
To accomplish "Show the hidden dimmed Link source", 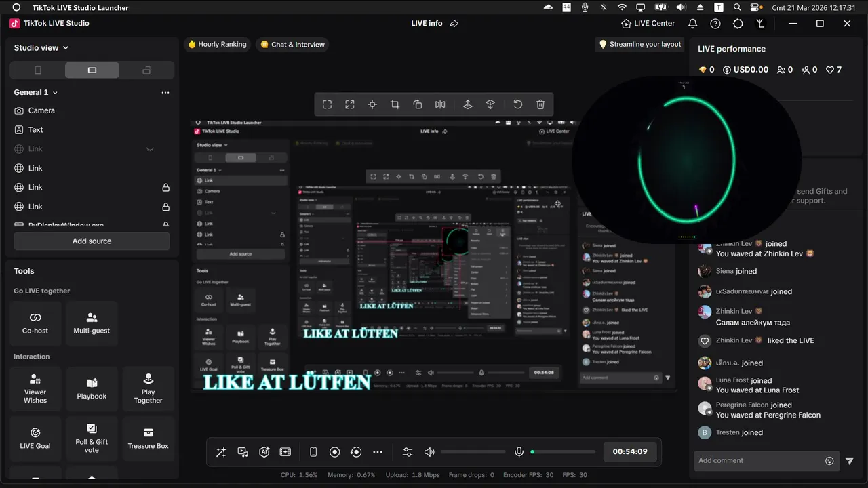I will point(150,149).
